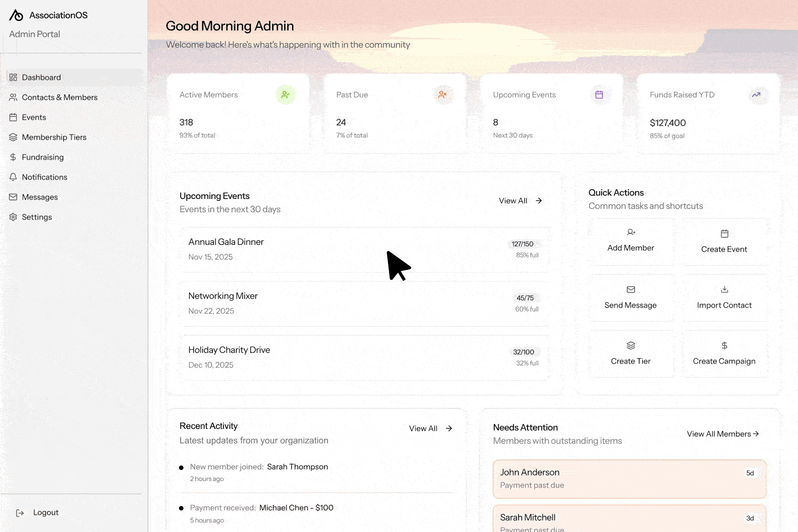Screen dimensions: 798x532
Task: Open the Settings menu item
Action: click(37, 217)
